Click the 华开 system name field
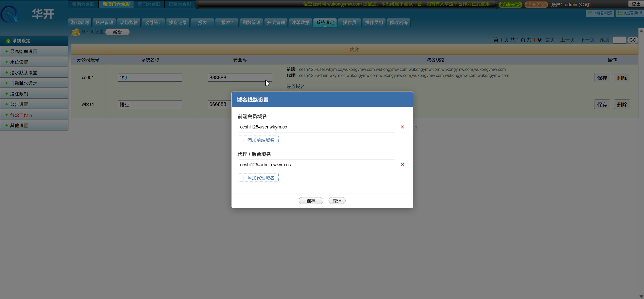 (150, 78)
